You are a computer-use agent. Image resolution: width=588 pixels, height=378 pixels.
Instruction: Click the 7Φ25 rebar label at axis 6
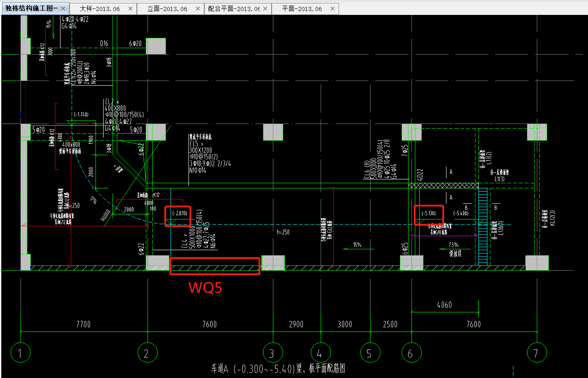(405, 150)
